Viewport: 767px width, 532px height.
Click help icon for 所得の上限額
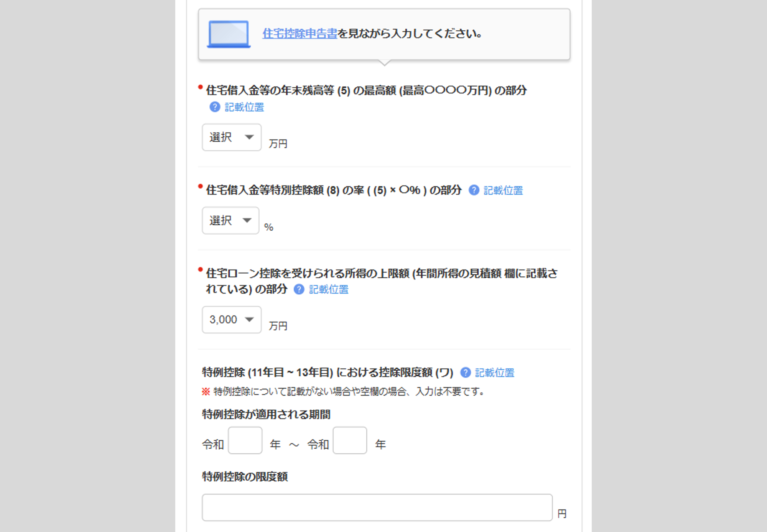pyautogui.click(x=299, y=289)
